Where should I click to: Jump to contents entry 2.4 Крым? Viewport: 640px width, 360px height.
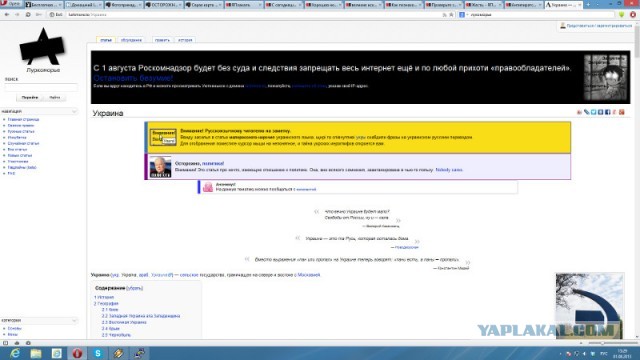[111, 329]
